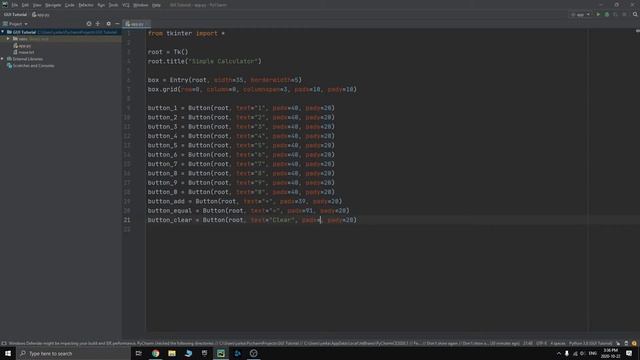Image resolution: width=640 pixels, height=360 pixels.
Task: Open the View menu
Action: (37, 5)
